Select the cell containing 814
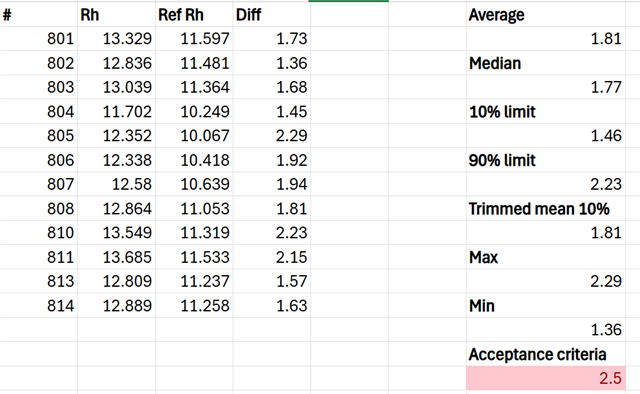640x394 pixels. 39,305
